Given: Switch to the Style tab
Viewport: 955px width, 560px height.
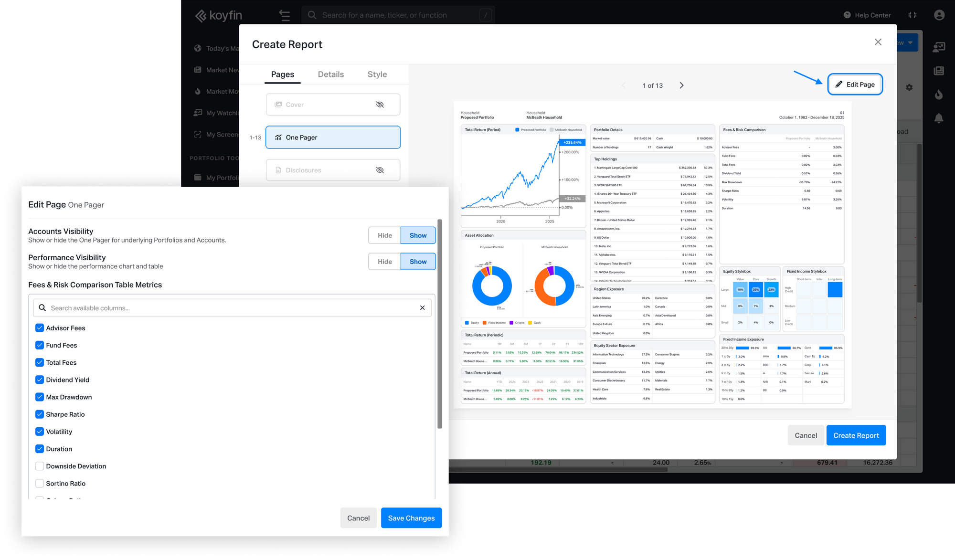Looking at the screenshot, I should (377, 74).
